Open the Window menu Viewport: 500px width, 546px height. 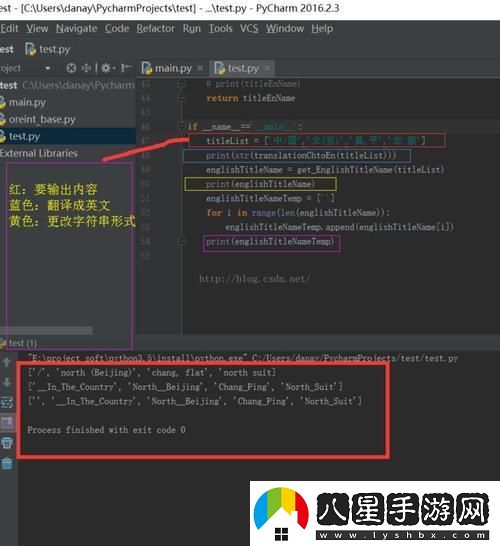[285, 28]
